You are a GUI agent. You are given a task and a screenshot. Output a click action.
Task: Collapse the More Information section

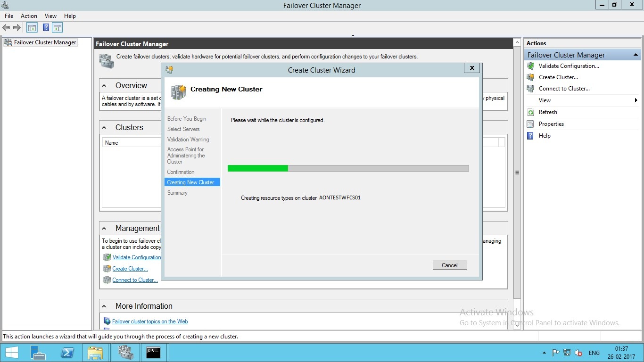pos(104,306)
